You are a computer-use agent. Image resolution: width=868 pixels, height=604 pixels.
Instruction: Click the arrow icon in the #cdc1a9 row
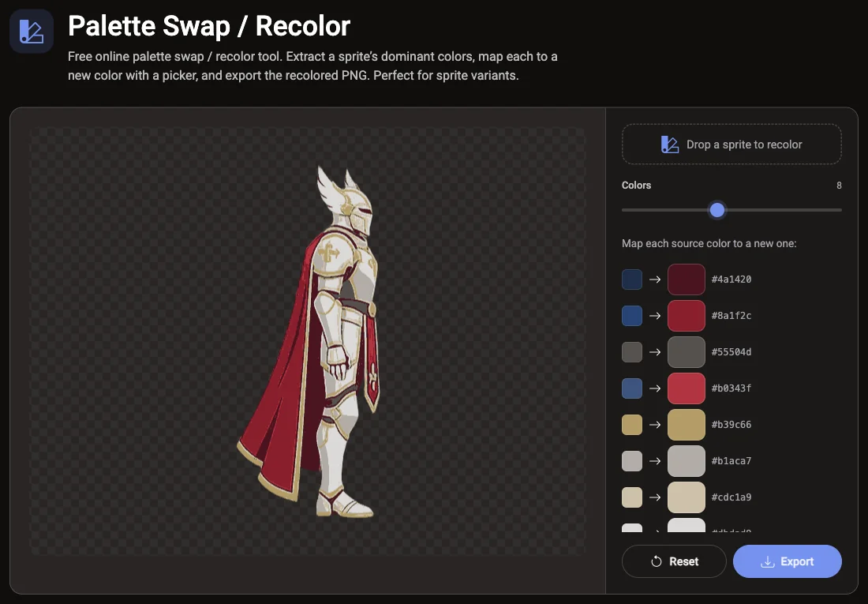coord(655,497)
